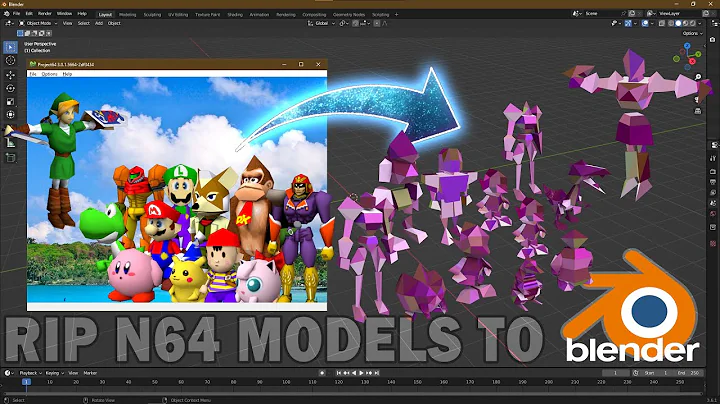The image size is (720, 404).
Task: Toggle auto keying record button
Action: (322, 373)
